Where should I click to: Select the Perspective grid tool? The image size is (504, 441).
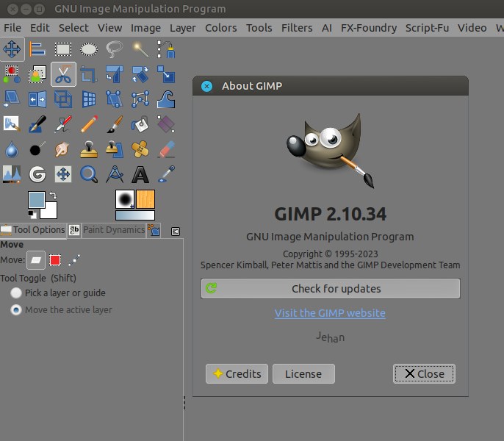pyautogui.click(x=89, y=99)
